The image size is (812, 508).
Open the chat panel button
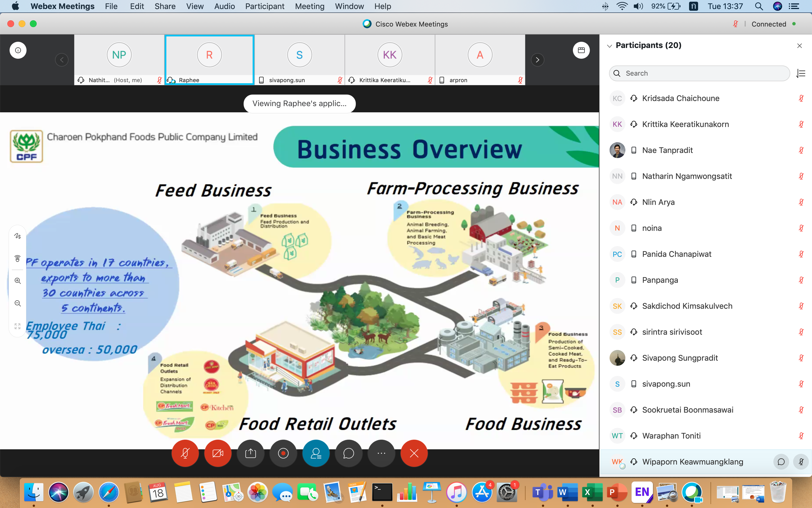coord(348,453)
